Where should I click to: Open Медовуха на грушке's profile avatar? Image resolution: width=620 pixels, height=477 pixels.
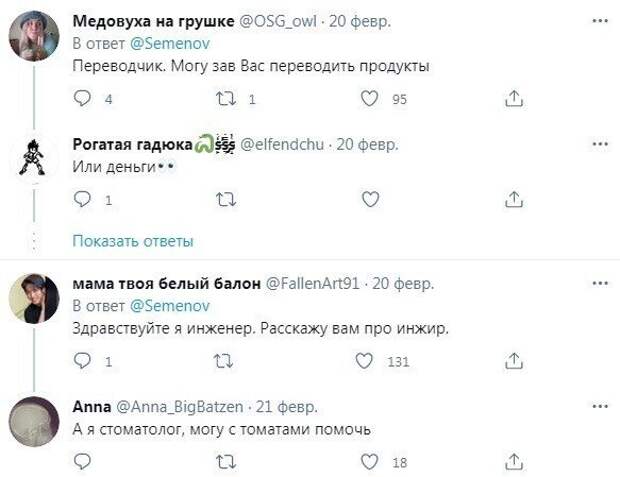pos(33,36)
